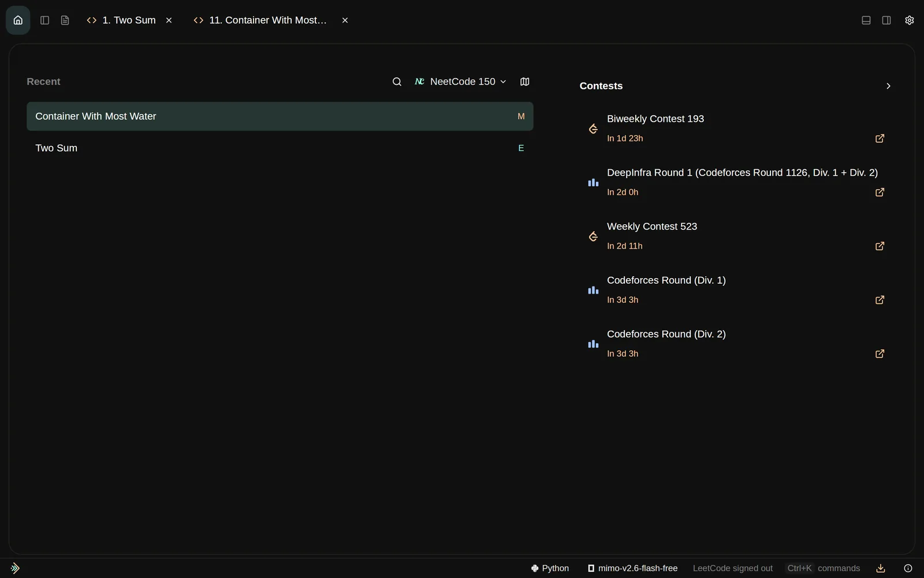The image size is (924, 578).
Task: Go to the Home tab icon
Action: pos(18,20)
